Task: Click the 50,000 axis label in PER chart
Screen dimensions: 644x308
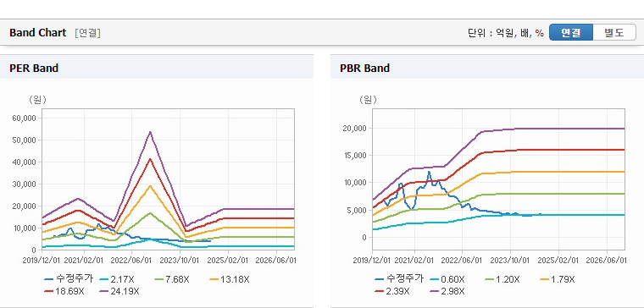Action: point(25,140)
